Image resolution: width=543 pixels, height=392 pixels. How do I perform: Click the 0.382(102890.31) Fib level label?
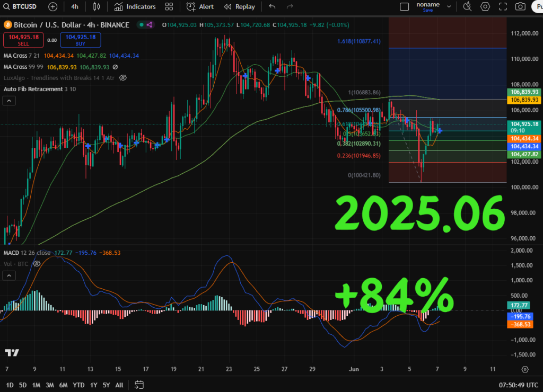point(359,144)
